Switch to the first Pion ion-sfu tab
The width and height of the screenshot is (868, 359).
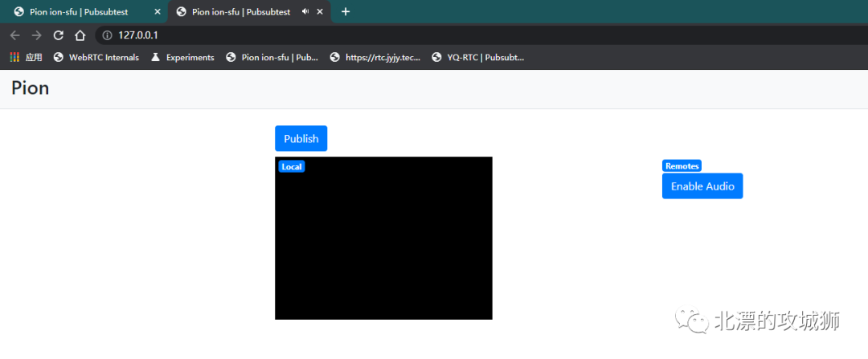[x=84, y=11]
